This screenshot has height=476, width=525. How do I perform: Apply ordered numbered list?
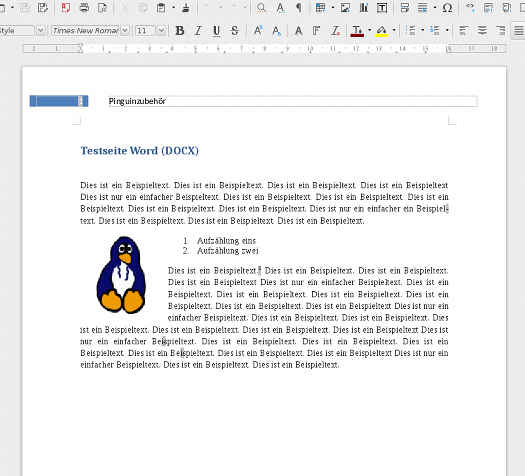coord(435,31)
